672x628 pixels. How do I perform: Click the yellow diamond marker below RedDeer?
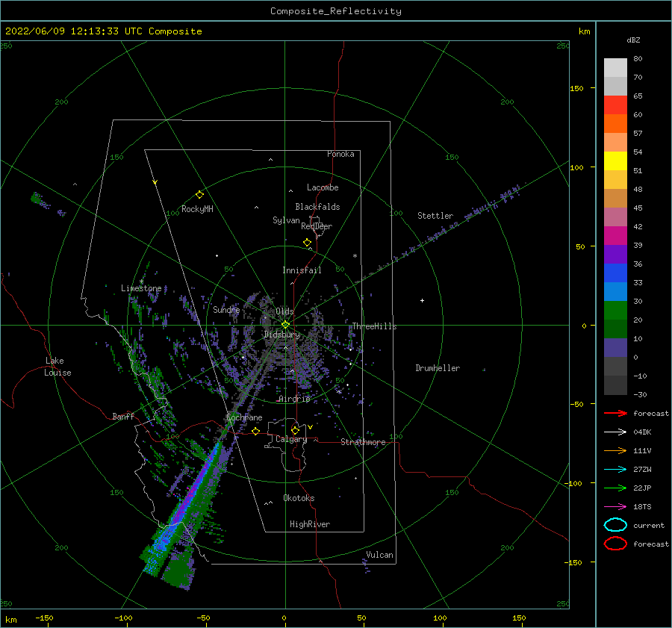[307, 243]
